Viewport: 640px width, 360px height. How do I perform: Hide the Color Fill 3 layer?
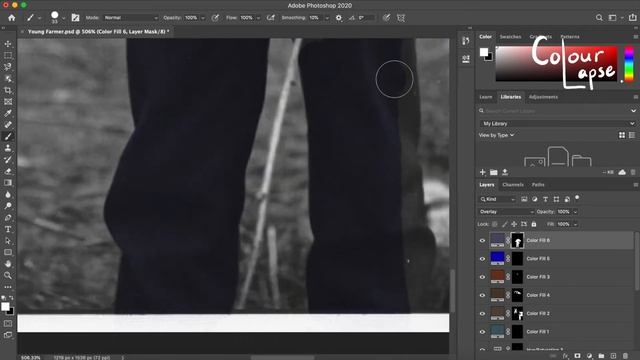482,277
